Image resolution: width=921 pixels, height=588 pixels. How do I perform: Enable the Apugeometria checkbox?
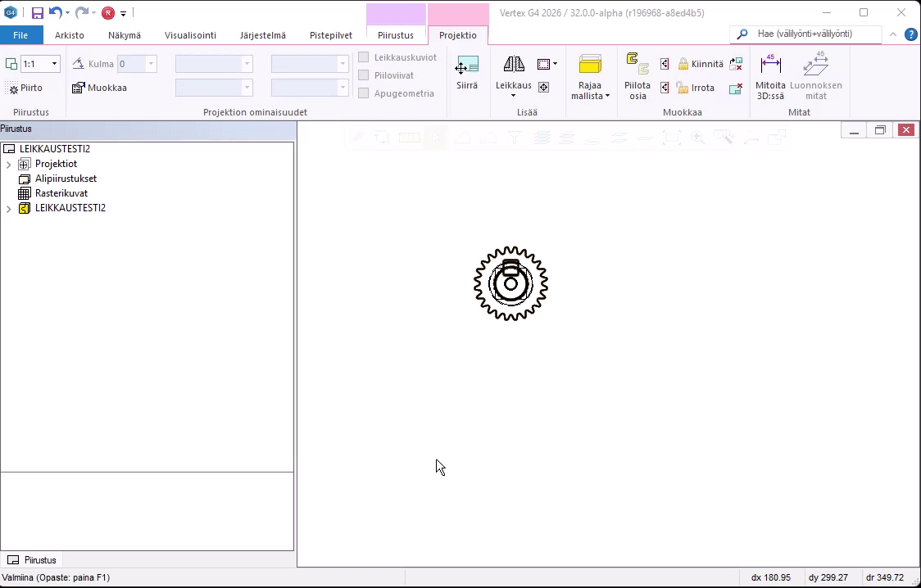(363, 93)
